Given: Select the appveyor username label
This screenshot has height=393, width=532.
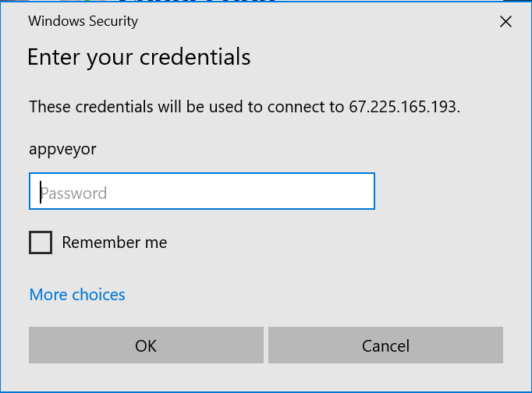Looking at the screenshot, I should tap(62, 149).
